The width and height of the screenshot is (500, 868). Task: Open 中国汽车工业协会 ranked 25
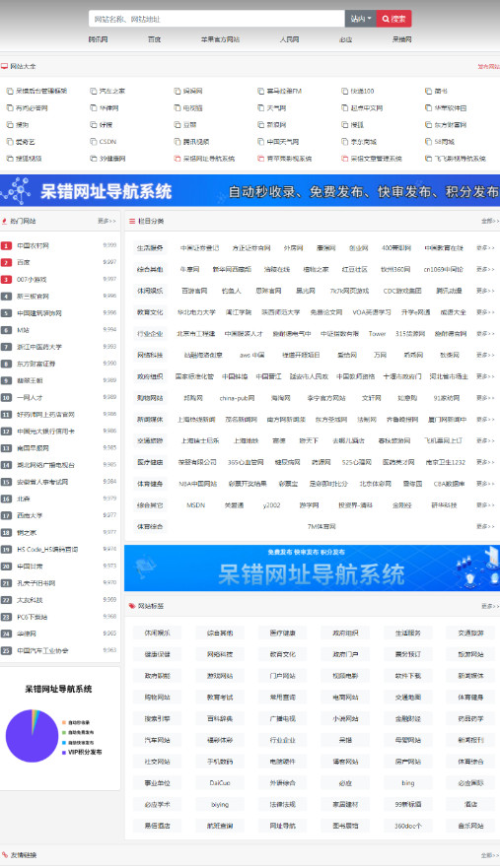42,650
